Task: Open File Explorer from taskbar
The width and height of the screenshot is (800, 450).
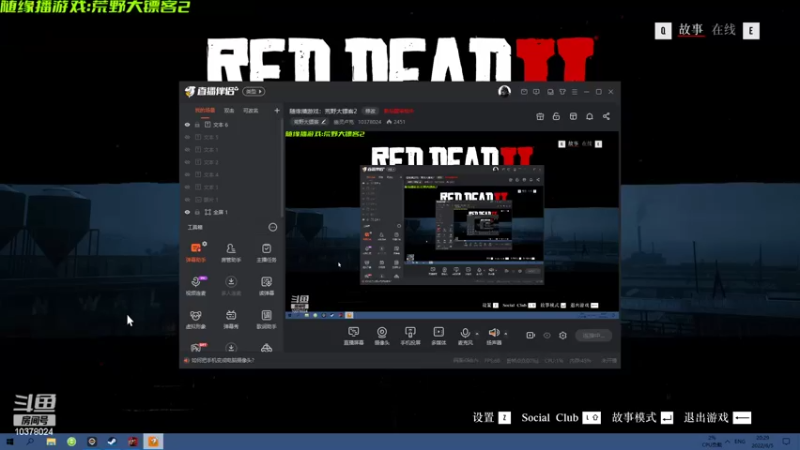Action: point(51,441)
